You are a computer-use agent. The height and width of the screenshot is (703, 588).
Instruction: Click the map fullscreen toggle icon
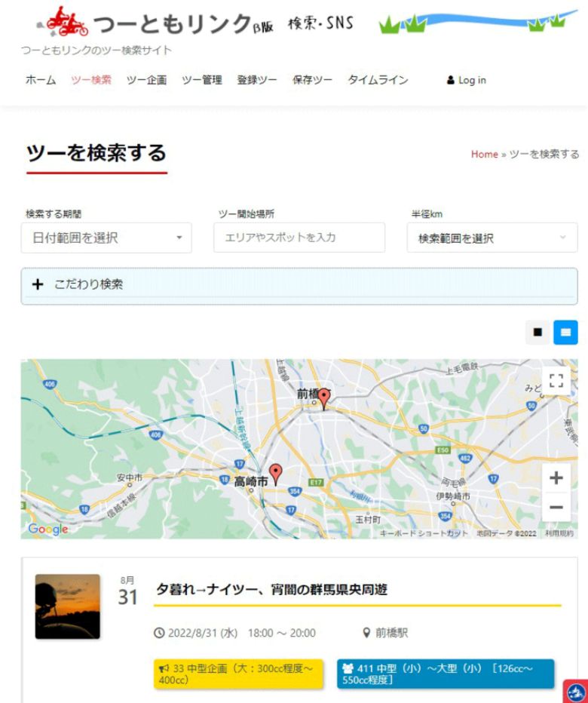pyautogui.click(x=556, y=382)
